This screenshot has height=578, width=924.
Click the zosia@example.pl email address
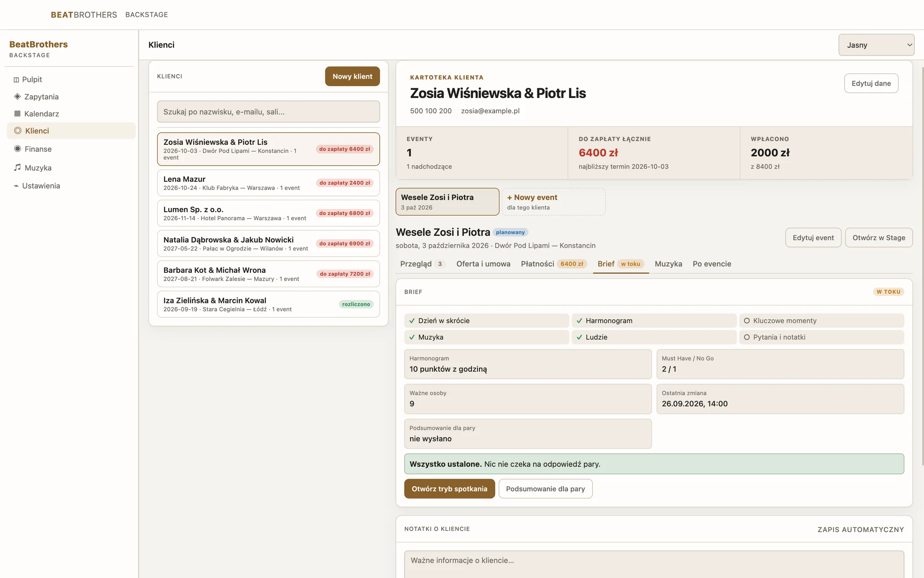click(x=490, y=111)
